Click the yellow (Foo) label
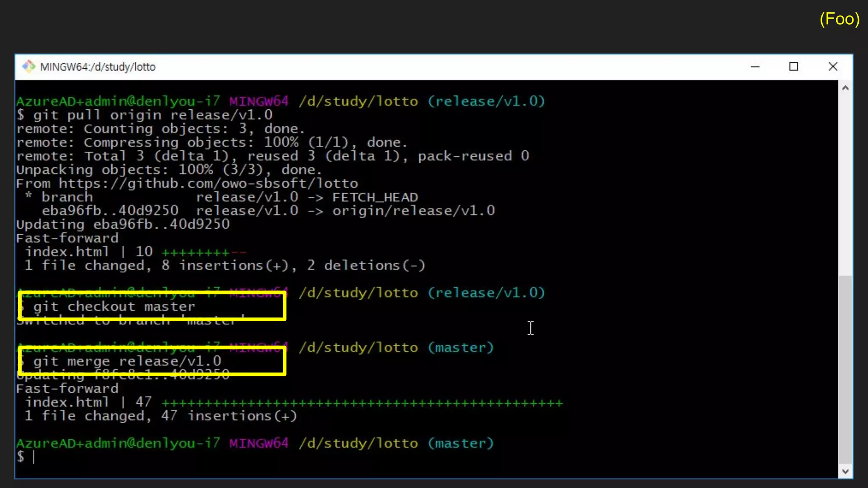The width and height of the screenshot is (868, 488). click(x=839, y=19)
